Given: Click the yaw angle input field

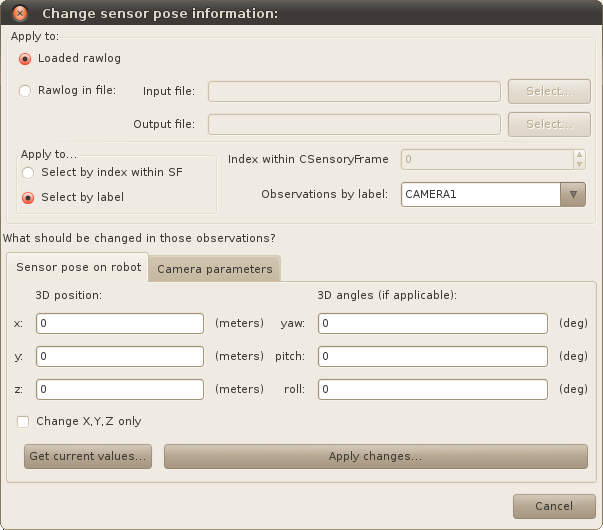Looking at the screenshot, I should [433, 324].
